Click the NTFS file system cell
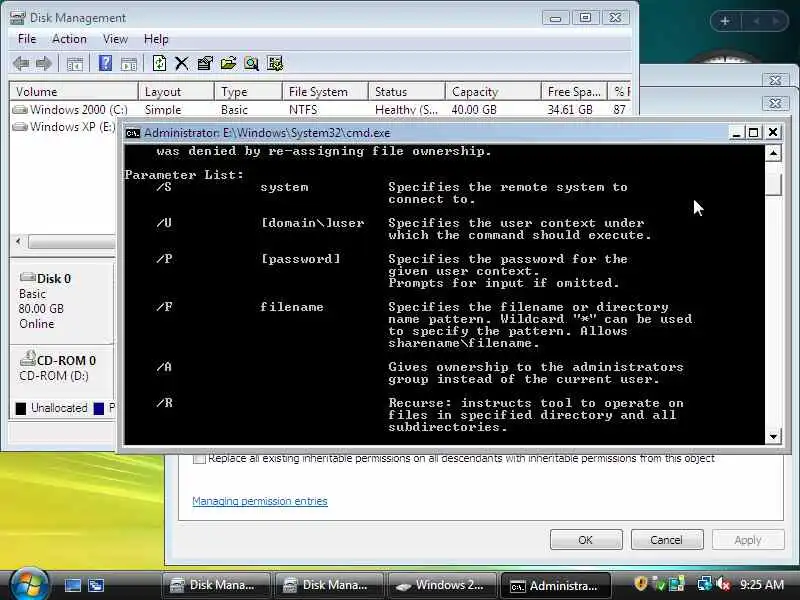The width and height of the screenshot is (800, 600). click(x=303, y=110)
